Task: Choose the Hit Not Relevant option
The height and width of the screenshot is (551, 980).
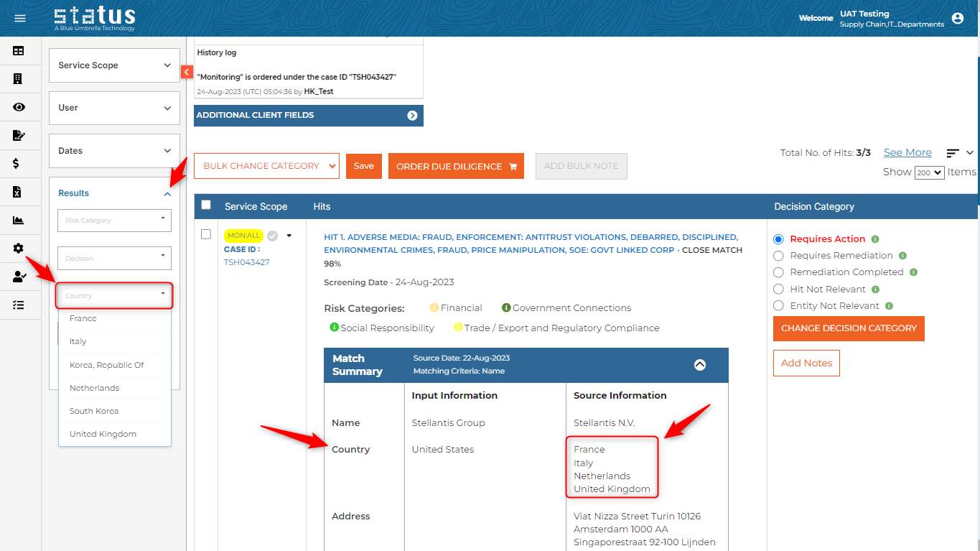Action: click(x=778, y=289)
